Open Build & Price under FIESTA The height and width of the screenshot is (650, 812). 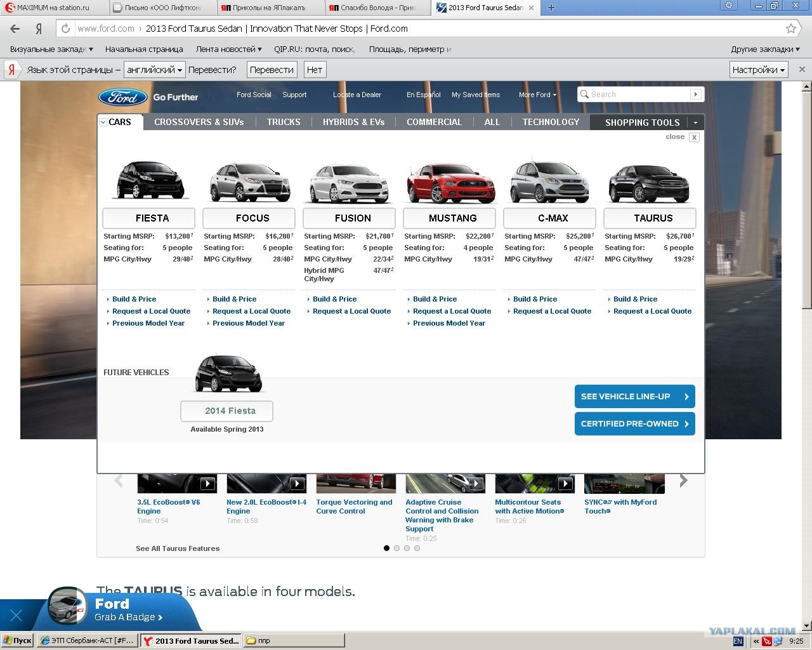pyautogui.click(x=134, y=299)
